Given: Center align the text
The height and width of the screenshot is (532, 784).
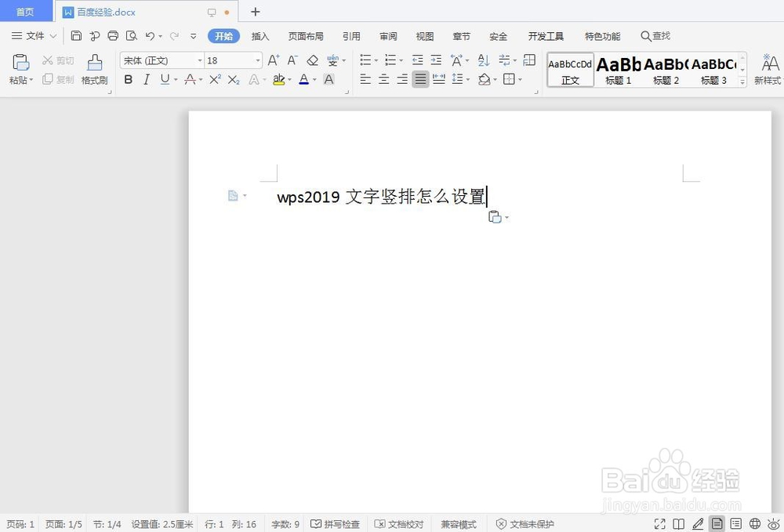Looking at the screenshot, I should click(x=384, y=79).
